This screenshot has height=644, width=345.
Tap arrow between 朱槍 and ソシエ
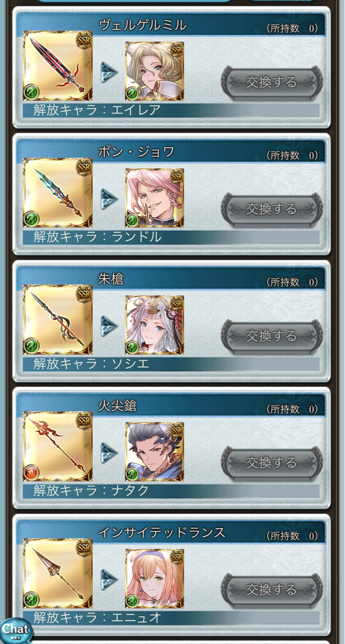pyautogui.click(x=109, y=326)
